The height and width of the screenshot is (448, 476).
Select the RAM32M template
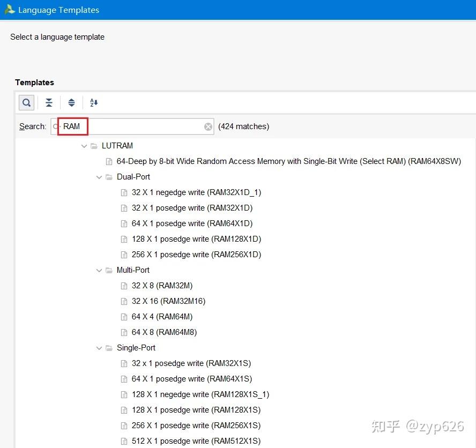[x=162, y=286]
